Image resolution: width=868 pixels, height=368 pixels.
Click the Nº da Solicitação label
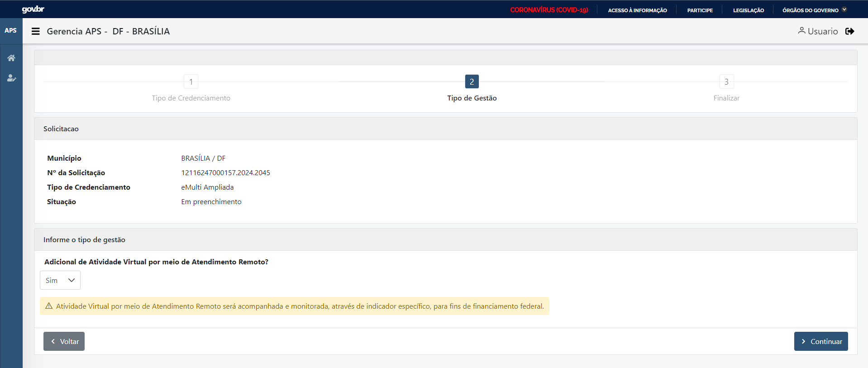coord(76,172)
